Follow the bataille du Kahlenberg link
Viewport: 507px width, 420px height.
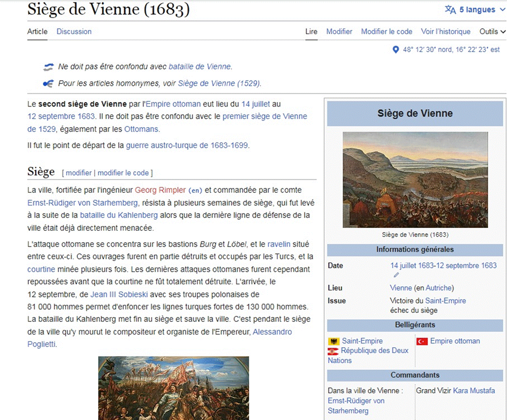[119, 215]
